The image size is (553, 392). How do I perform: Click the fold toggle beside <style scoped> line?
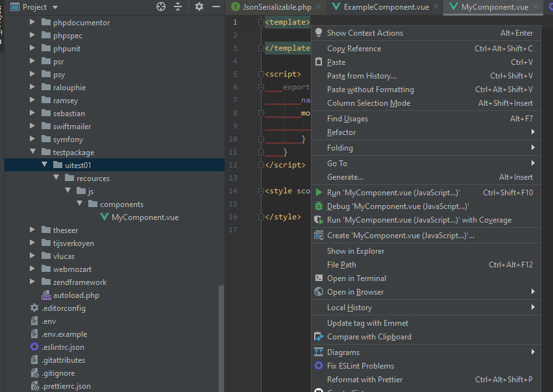coord(261,191)
